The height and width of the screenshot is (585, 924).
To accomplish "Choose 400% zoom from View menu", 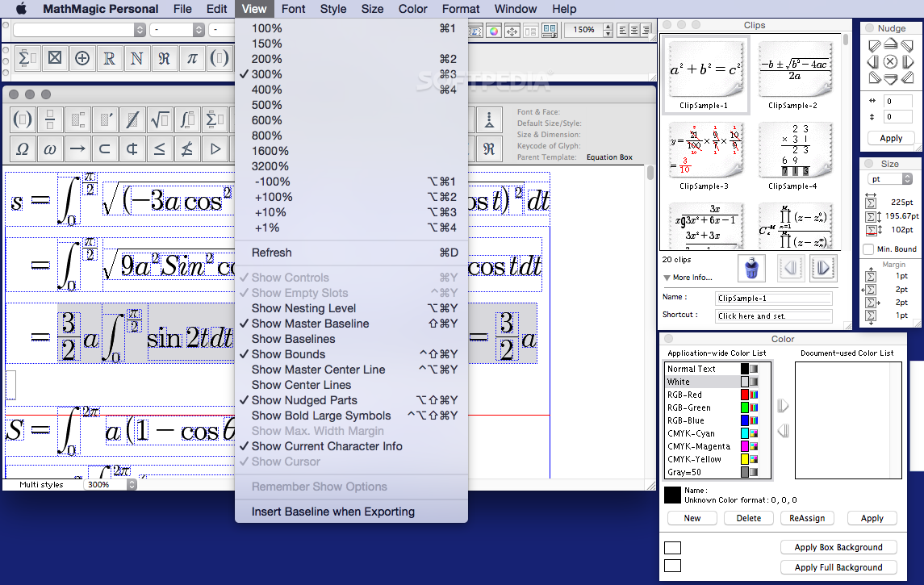I will pos(350,90).
